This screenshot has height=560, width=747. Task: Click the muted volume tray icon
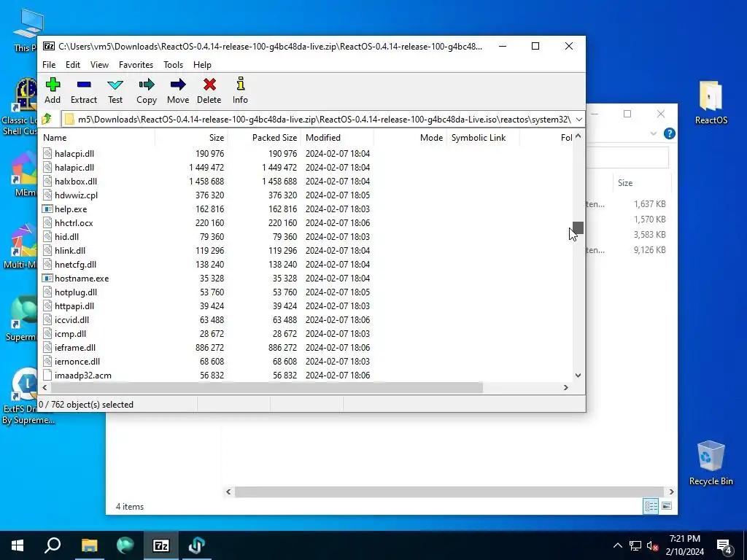tap(652, 545)
